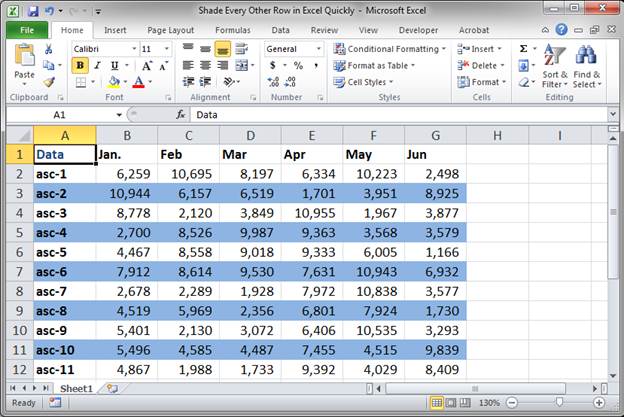Image resolution: width=624 pixels, height=417 pixels.
Task: Click the AutoSum sigma icon
Action: pos(524,49)
